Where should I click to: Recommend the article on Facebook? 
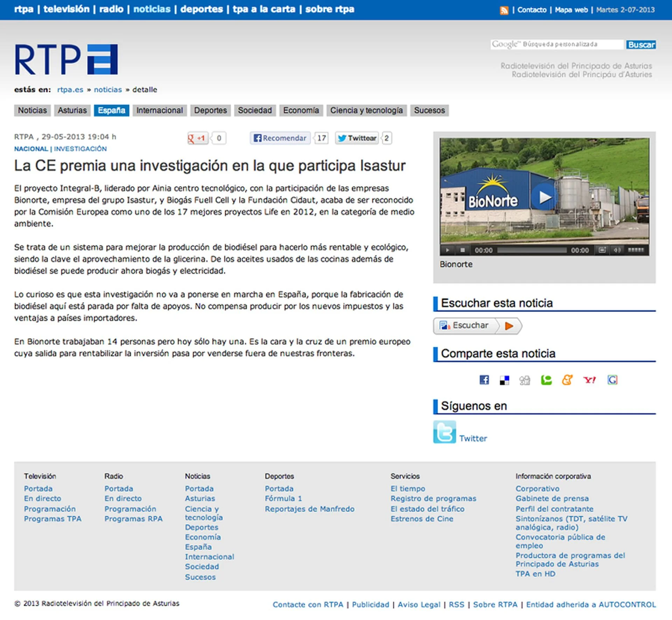(280, 138)
